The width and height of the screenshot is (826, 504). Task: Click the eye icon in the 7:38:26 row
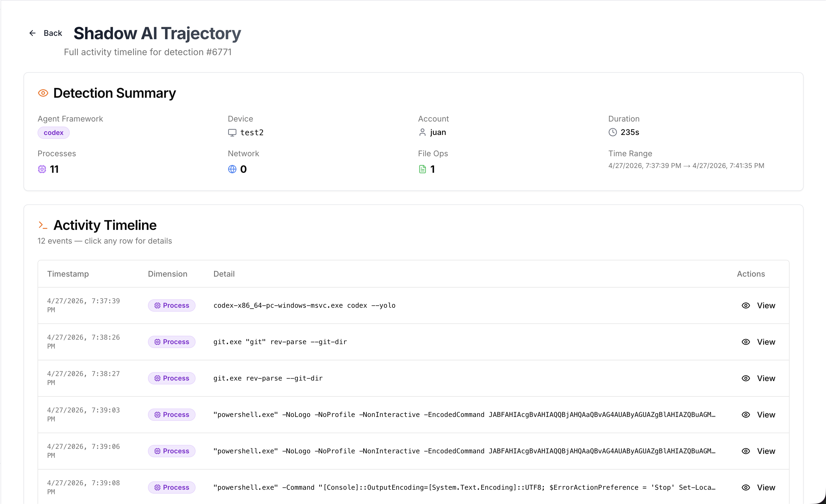(x=746, y=342)
